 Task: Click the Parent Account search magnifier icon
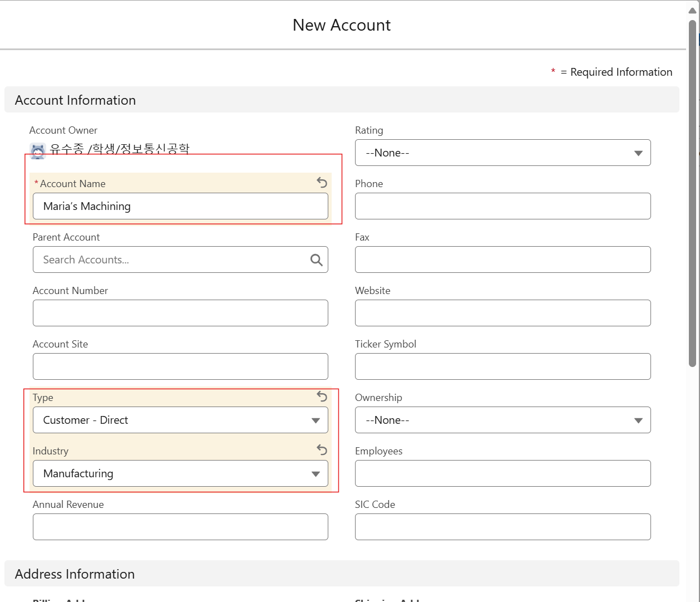tap(316, 260)
